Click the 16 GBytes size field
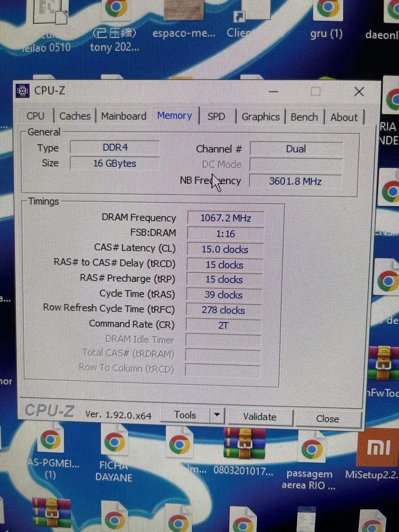 click(115, 163)
